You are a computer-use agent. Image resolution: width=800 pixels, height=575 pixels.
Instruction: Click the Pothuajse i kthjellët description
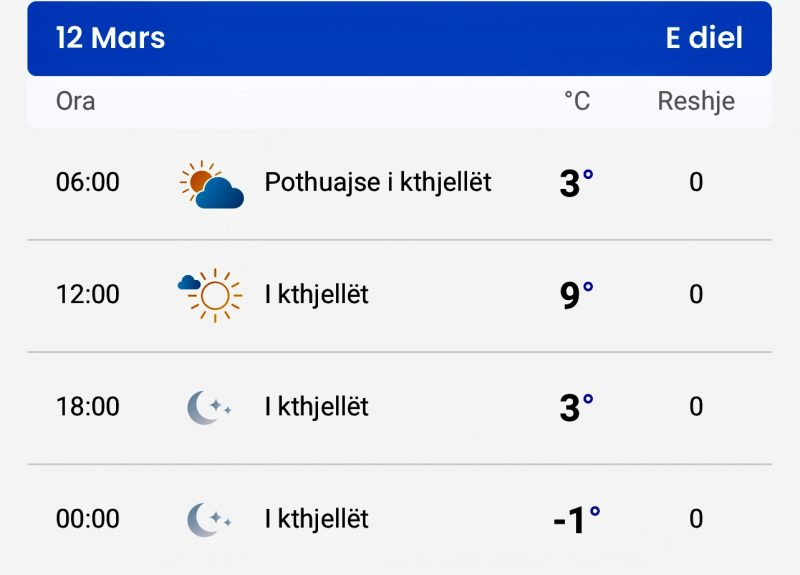378,183
